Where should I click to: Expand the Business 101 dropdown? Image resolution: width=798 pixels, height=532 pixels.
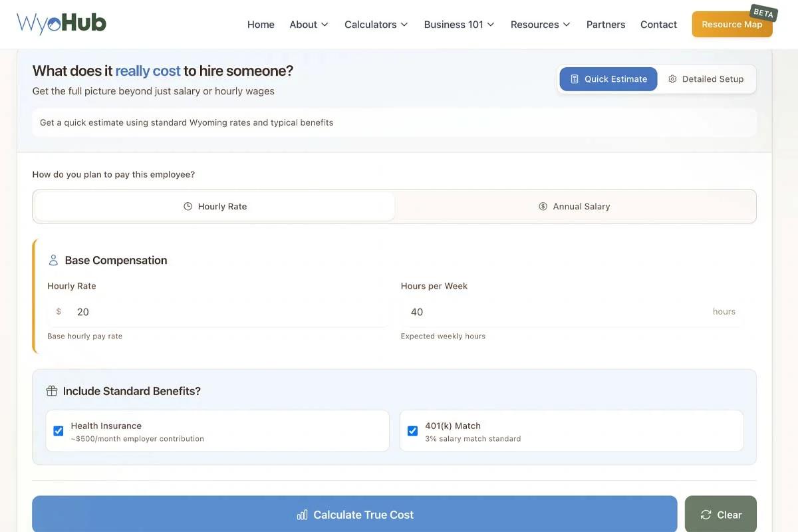[459, 25]
